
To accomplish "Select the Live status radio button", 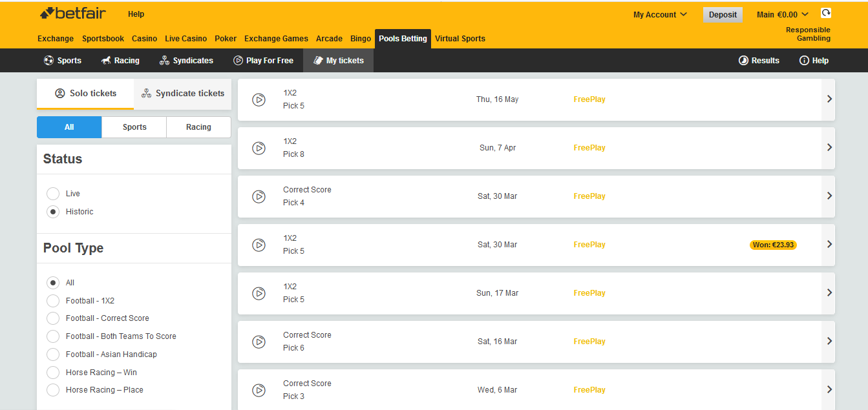I will 53,194.
